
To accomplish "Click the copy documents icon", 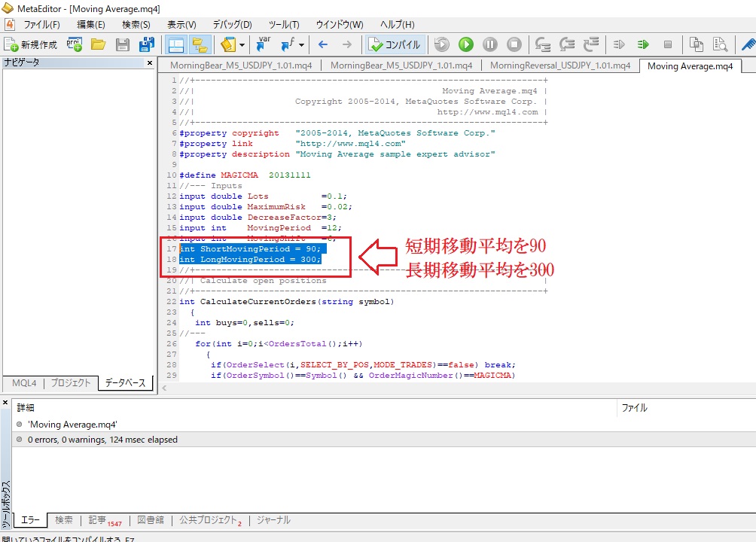I will (697, 45).
